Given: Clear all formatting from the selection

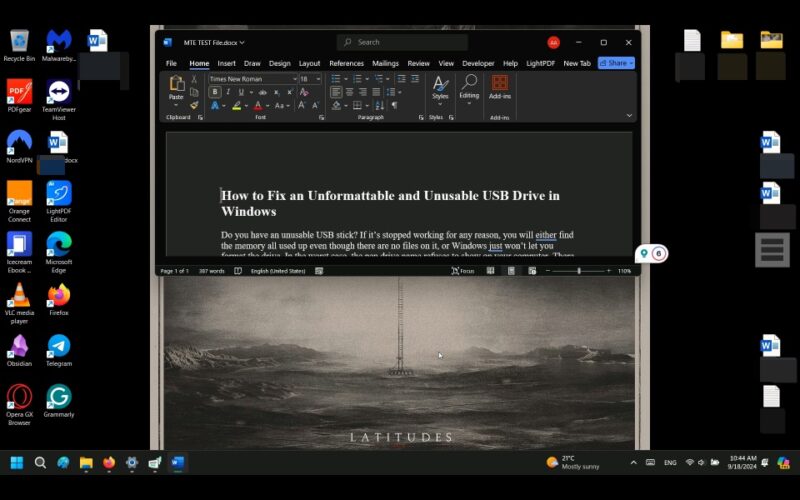Looking at the screenshot, I should [304, 92].
